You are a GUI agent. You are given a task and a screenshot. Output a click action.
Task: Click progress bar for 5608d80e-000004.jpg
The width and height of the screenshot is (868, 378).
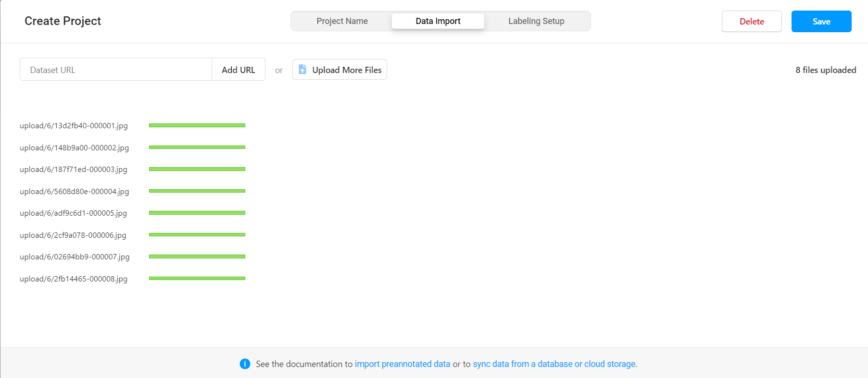coord(197,191)
